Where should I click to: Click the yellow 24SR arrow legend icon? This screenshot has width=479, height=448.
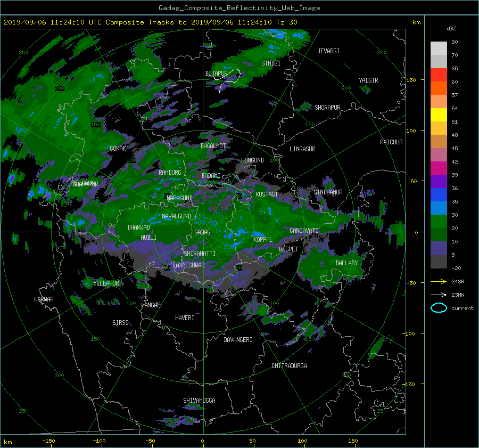click(x=439, y=281)
